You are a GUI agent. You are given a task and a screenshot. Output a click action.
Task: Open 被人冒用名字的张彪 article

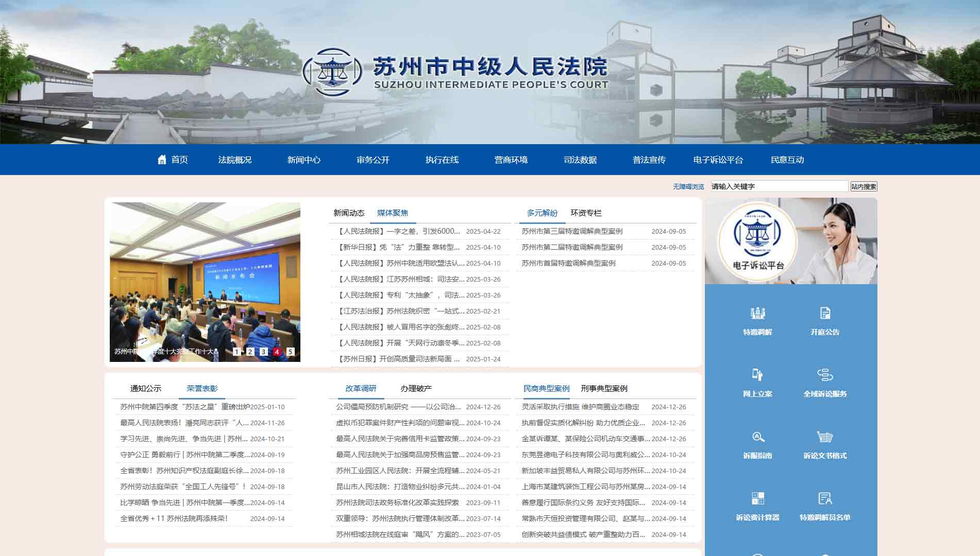[x=400, y=327]
